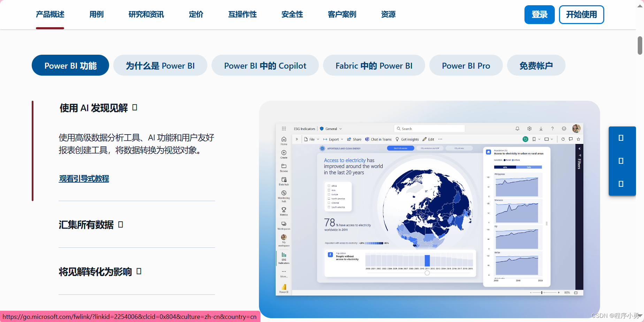The width and height of the screenshot is (644, 322).
Task: Click the year slider handle below the bar chart
Action: click(x=427, y=273)
